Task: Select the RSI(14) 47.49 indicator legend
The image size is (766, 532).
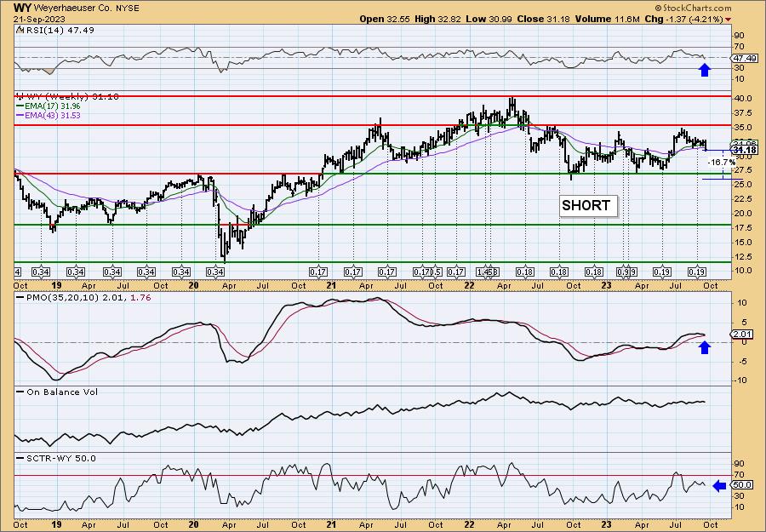Action: click(55, 30)
